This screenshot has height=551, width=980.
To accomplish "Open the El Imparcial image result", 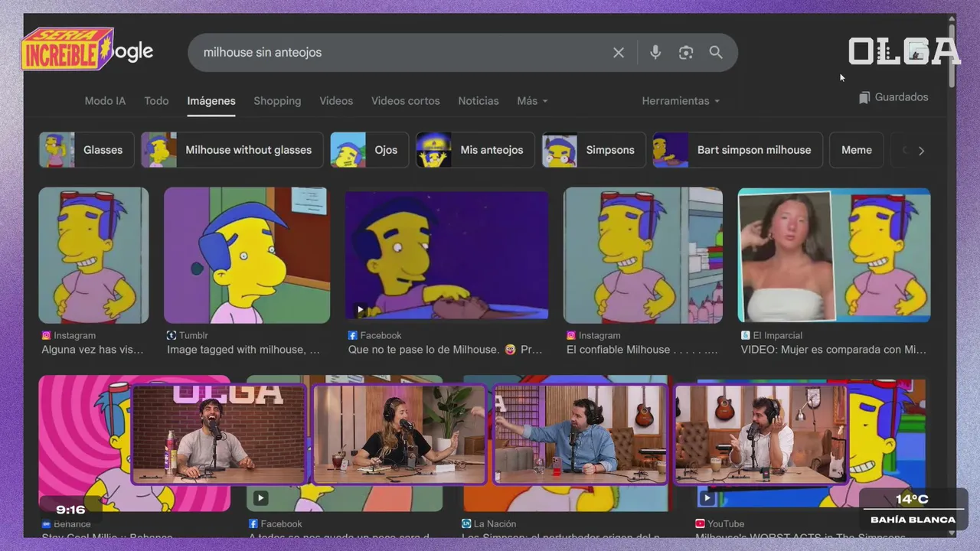I will pos(834,255).
